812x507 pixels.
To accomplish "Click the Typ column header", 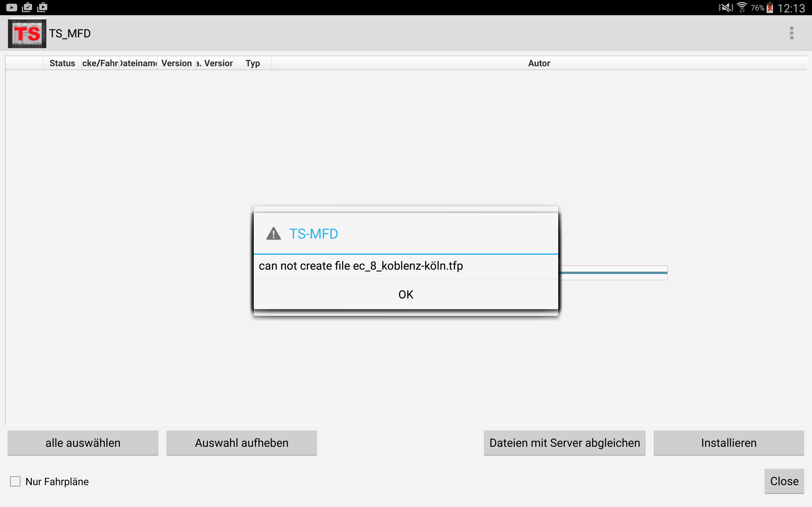I will point(253,63).
